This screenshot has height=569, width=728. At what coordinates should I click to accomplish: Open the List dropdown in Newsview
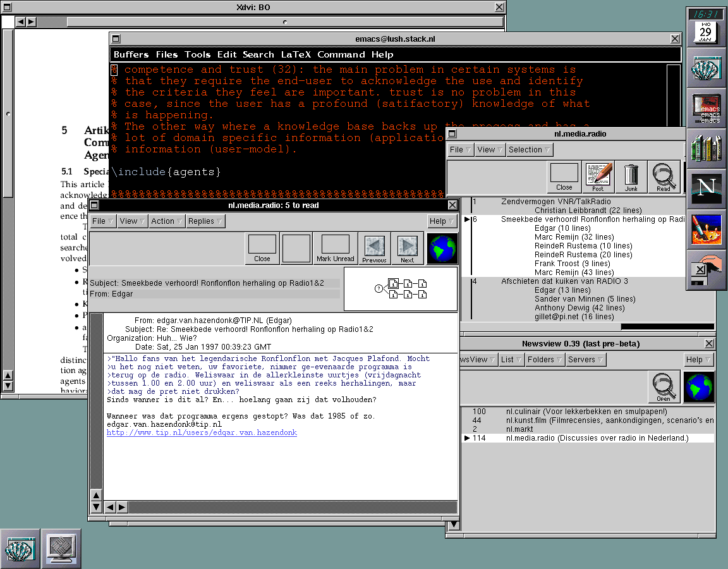point(511,360)
